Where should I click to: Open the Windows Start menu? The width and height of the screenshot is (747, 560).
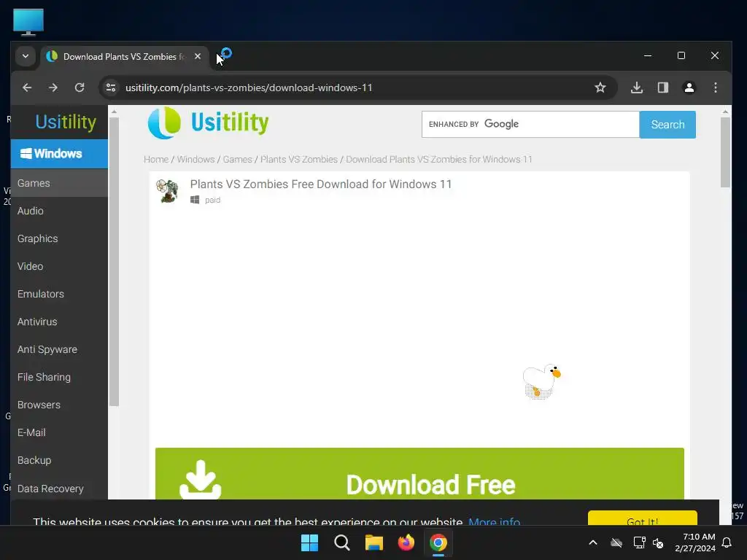pos(309,542)
